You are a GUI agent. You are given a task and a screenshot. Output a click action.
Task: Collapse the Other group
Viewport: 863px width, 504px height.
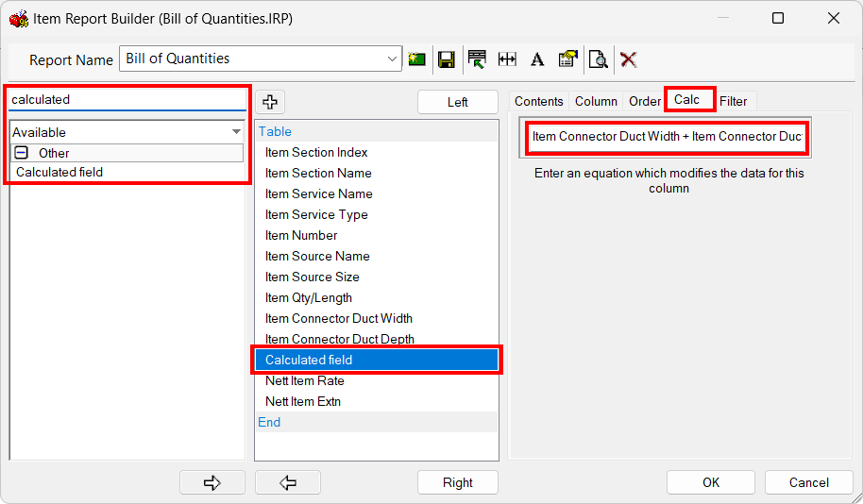pos(21,152)
